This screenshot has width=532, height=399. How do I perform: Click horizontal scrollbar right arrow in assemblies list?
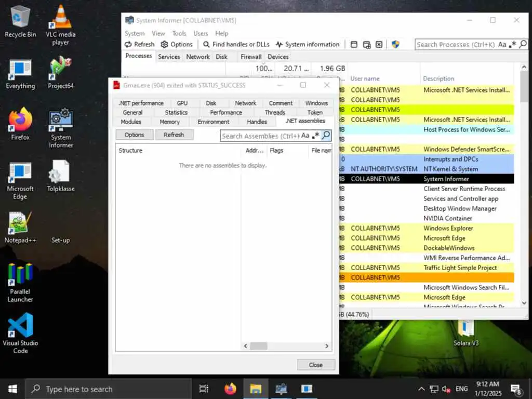pyautogui.click(x=327, y=346)
